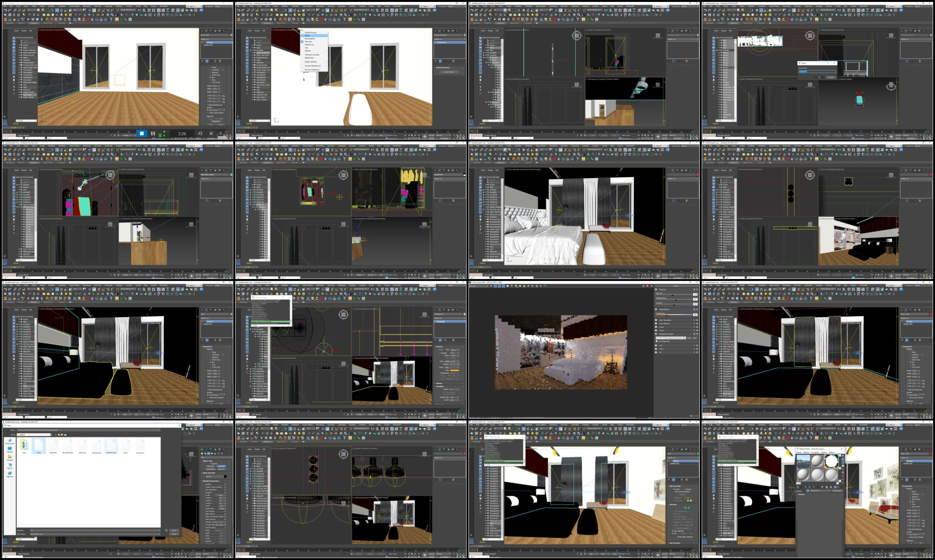Viewport: 935px width, 560px height.
Task: Open the Max folder in the Open dialog
Action: coord(24,446)
